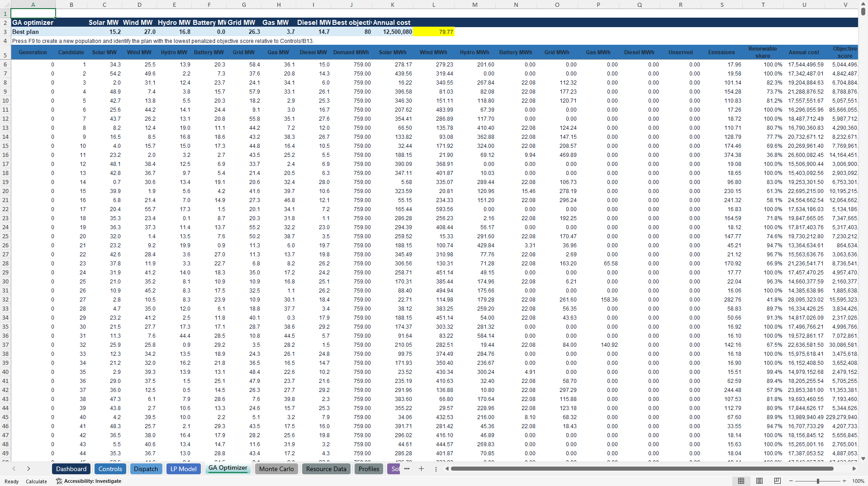Add a new sheet with plus icon

coord(421,469)
